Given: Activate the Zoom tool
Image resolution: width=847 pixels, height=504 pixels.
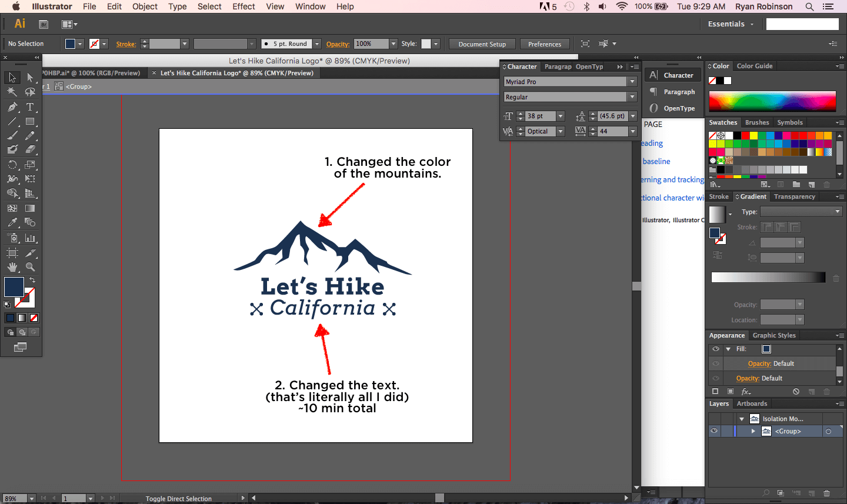Looking at the screenshot, I should (x=31, y=266).
